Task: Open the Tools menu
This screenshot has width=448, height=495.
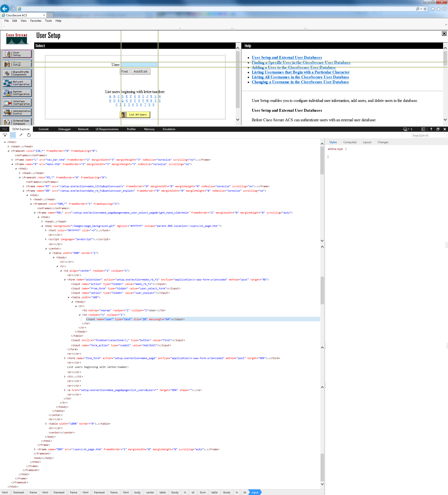Action: pos(48,21)
